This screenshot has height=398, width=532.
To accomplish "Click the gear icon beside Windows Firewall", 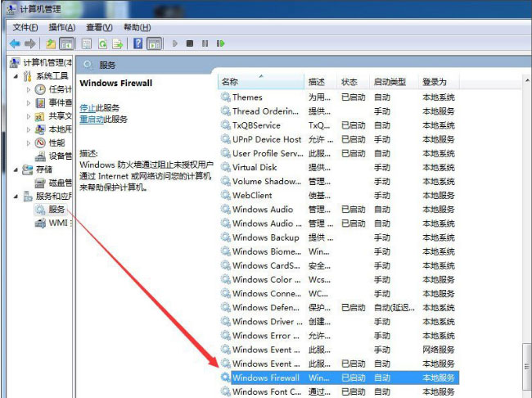I will coord(226,378).
